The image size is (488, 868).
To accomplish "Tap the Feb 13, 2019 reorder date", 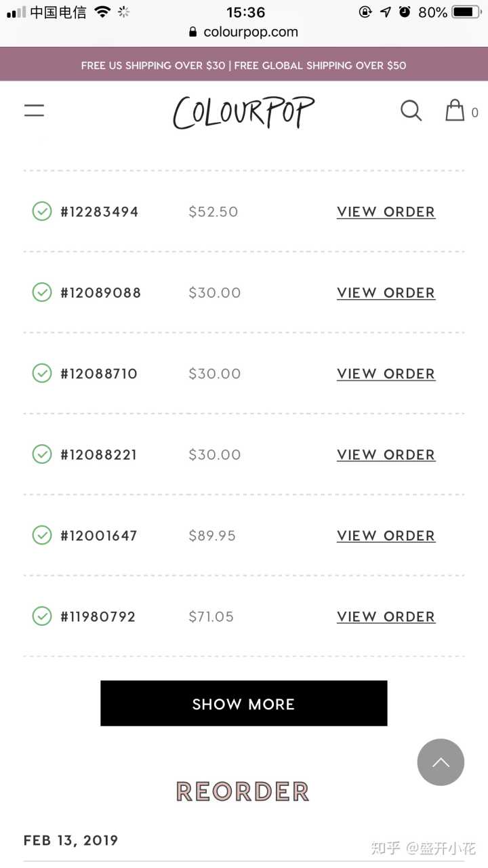I will click(71, 840).
